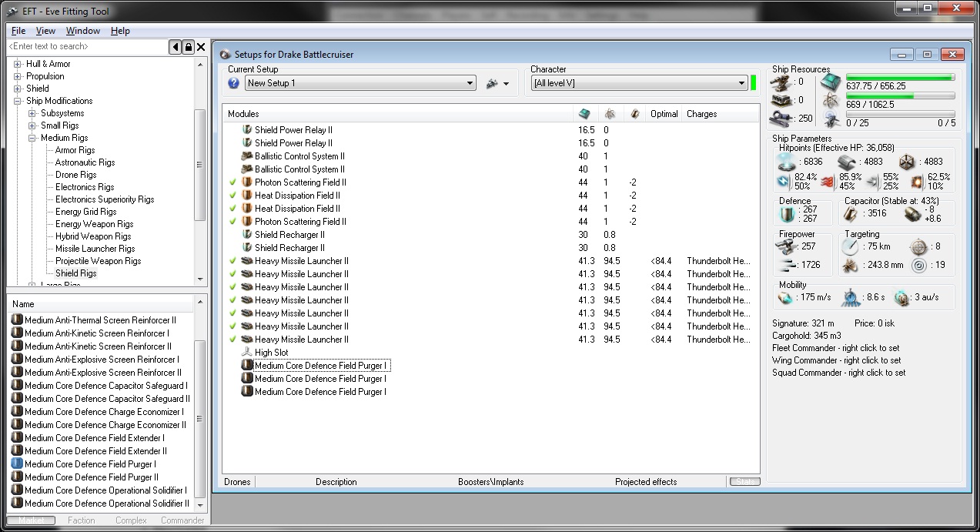Image resolution: width=980 pixels, height=532 pixels.
Task: Switch to the Projected effects tab
Action: click(x=646, y=482)
